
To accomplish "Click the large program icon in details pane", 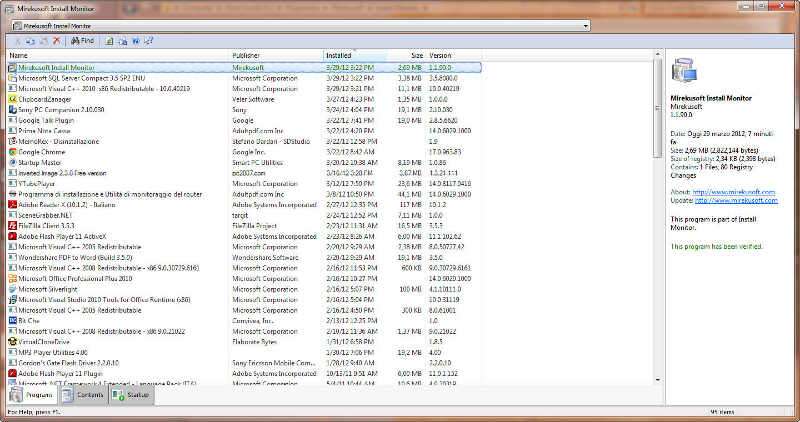I will click(x=684, y=71).
